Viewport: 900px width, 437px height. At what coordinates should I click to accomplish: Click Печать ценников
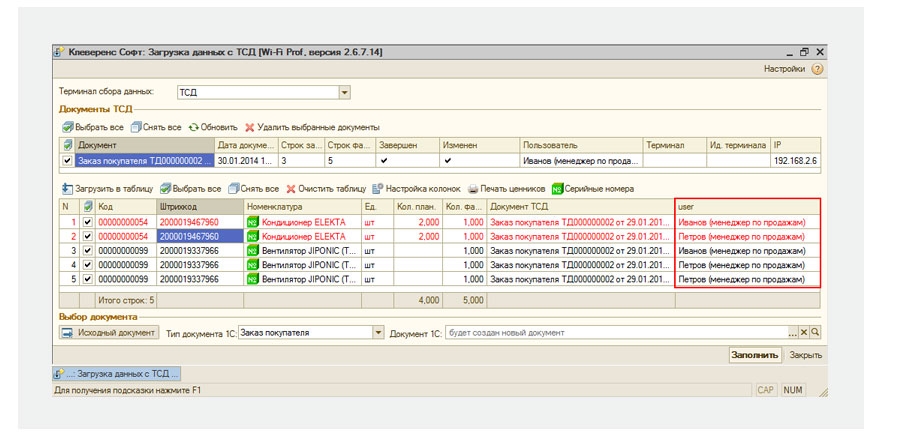pos(506,188)
